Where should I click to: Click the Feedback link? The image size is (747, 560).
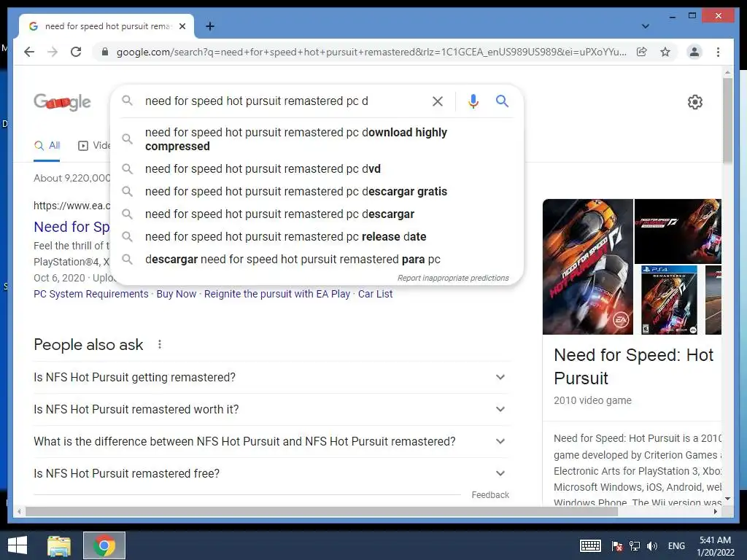(490, 495)
